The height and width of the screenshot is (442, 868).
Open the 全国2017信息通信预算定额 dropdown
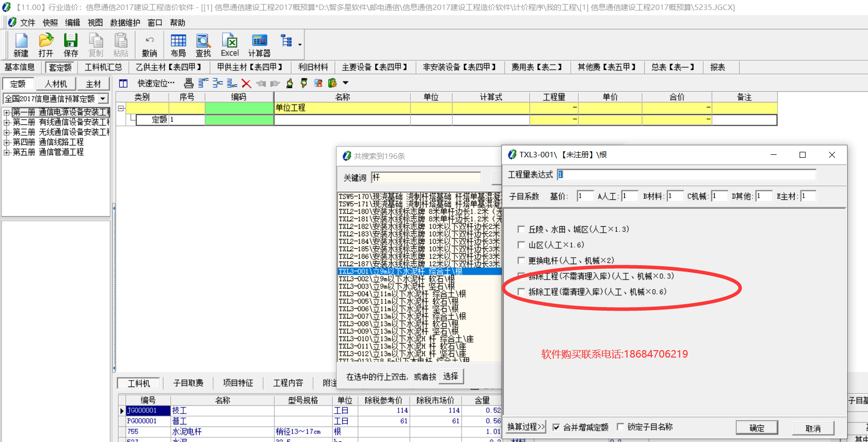pos(103,99)
